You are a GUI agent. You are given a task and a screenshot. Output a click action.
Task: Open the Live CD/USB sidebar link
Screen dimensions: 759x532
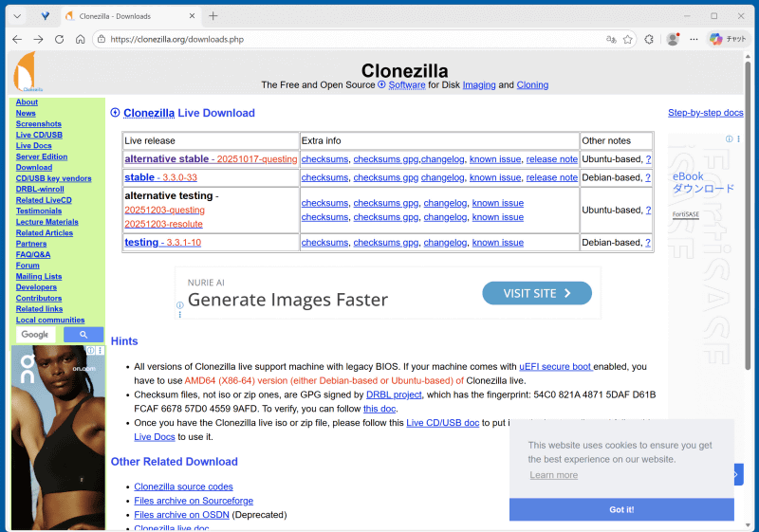[39, 135]
